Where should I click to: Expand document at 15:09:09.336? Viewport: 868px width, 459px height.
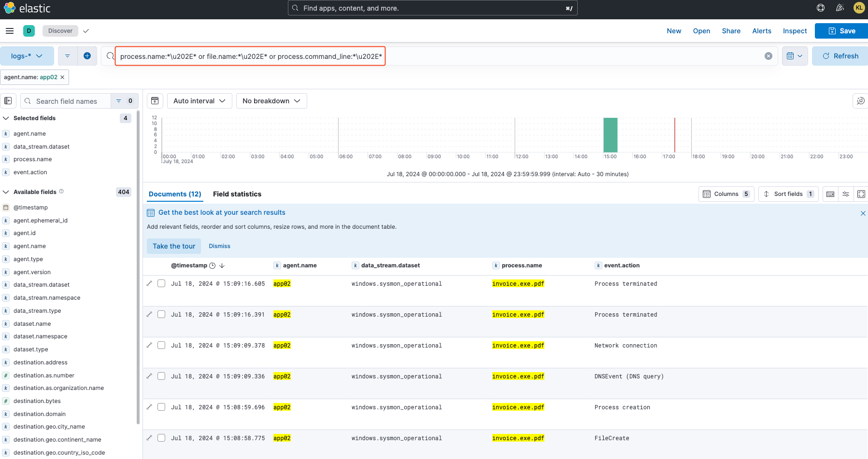pos(149,376)
